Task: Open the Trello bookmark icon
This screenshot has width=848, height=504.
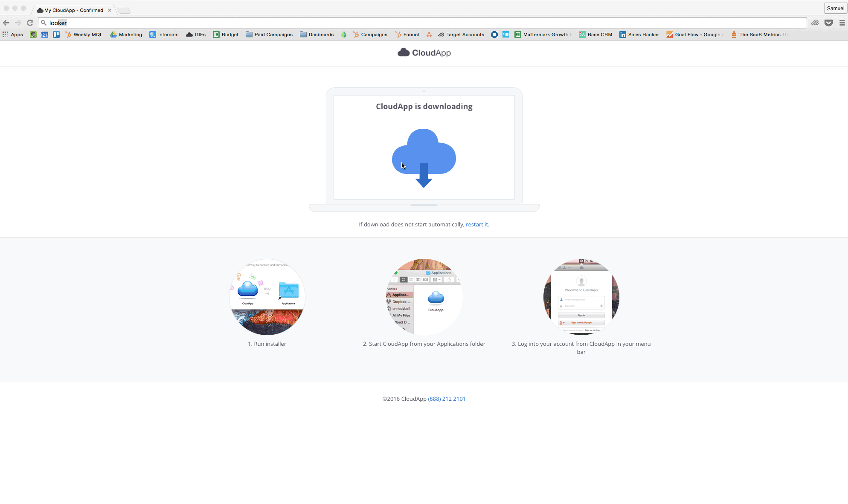Action: click(x=56, y=35)
